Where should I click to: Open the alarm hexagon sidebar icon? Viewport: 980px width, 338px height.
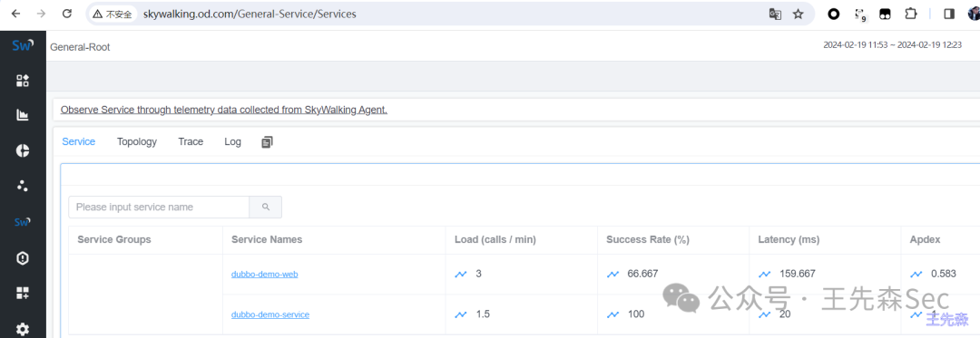(x=23, y=258)
